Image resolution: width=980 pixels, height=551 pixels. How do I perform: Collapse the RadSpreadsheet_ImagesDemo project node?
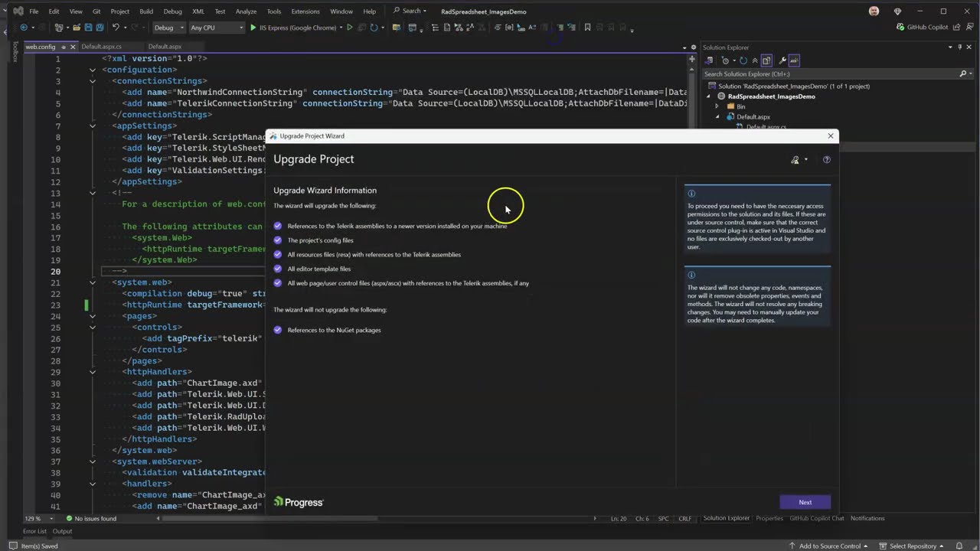click(710, 96)
